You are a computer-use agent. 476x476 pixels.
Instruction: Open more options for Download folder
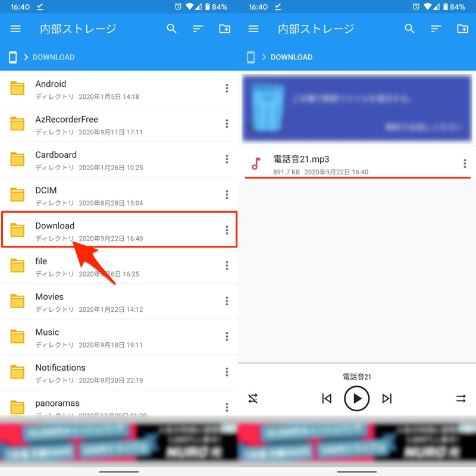[x=227, y=230]
